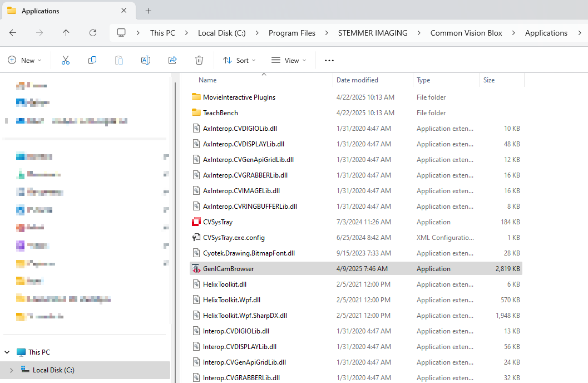The image size is (588, 383).
Task: Sort by the Date modified column header
Action: 357,80
